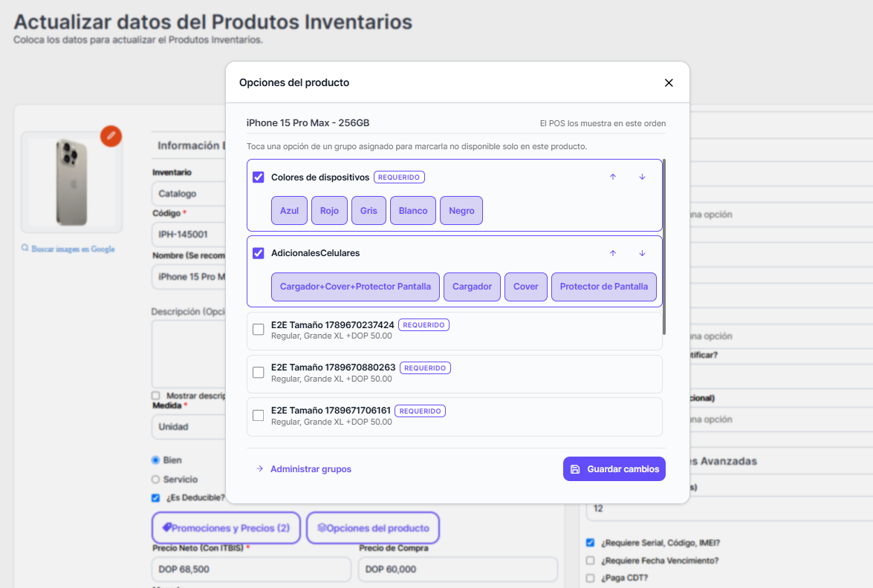Move Colores de dispositivos group down
This screenshot has width=873, height=588.
tap(642, 177)
